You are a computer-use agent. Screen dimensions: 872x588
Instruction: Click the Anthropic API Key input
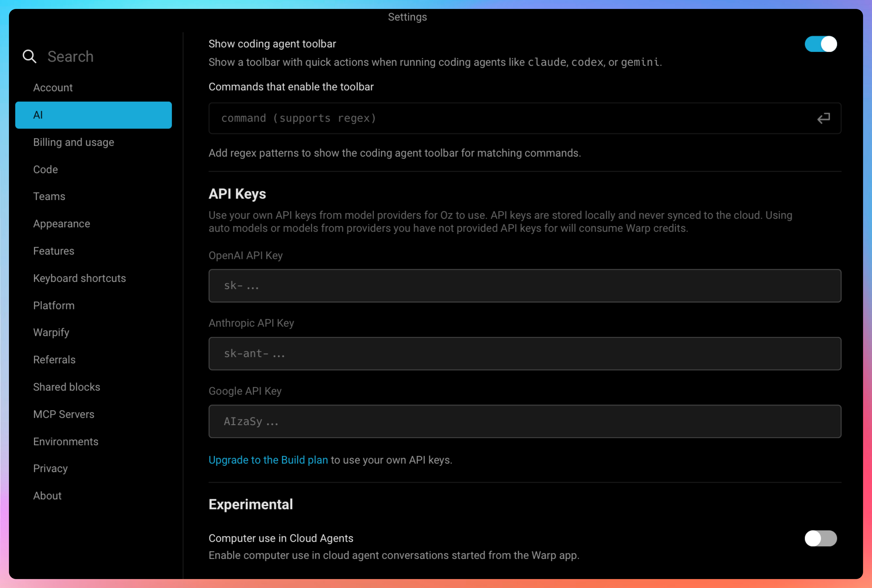pyautogui.click(x=524, y=354)
